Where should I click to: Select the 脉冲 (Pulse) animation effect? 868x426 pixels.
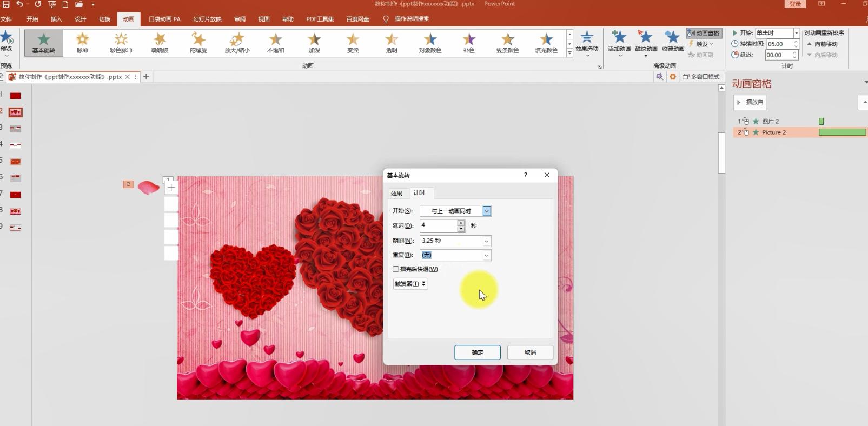tap(82, 43)
